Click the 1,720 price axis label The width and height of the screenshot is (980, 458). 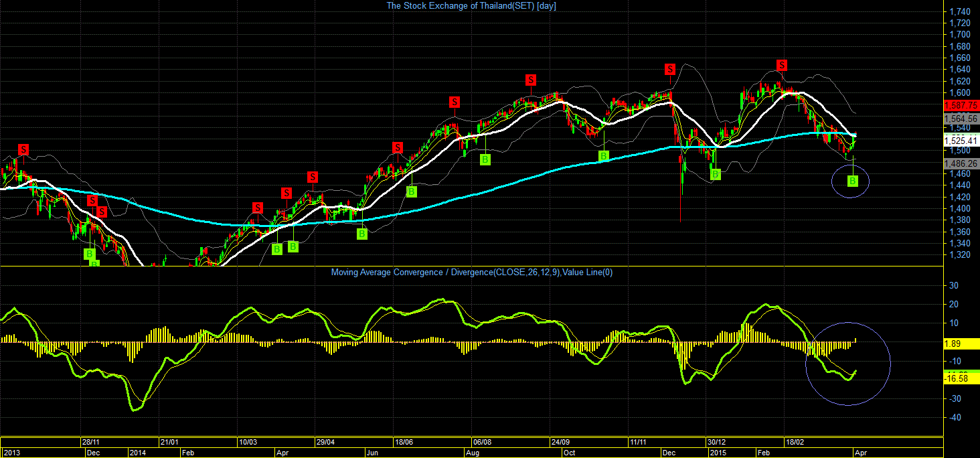click(x=960, y=23)
